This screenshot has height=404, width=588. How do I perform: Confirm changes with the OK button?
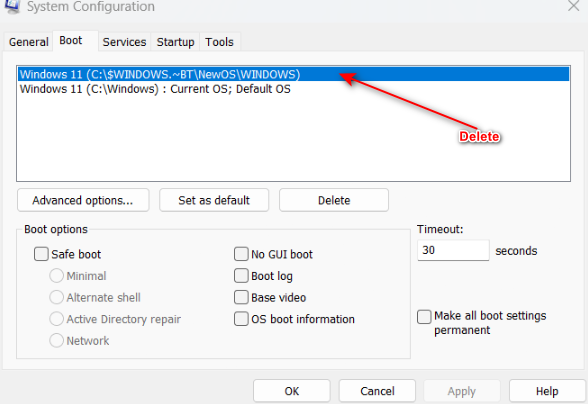(292, 391)
